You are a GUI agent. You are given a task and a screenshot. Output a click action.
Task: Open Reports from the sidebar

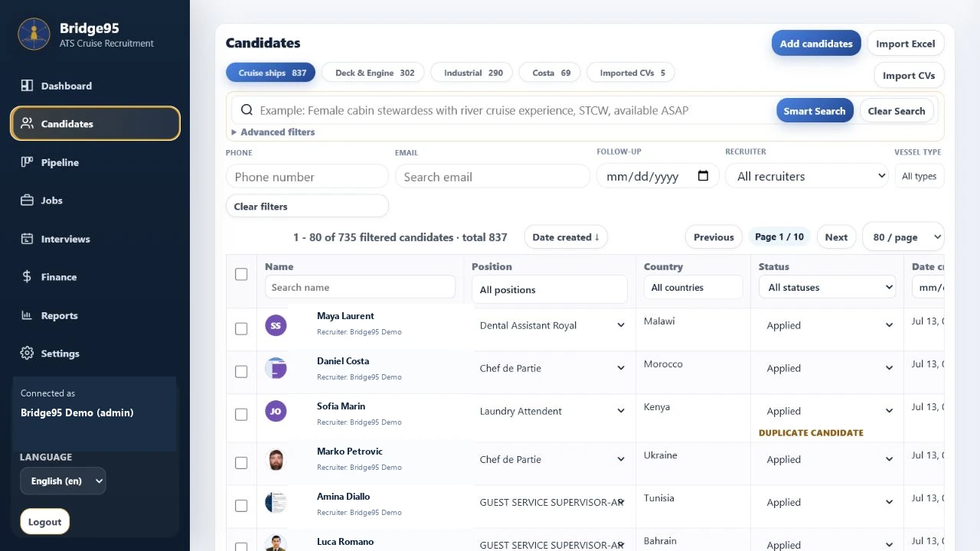click(x=95, y=315)
